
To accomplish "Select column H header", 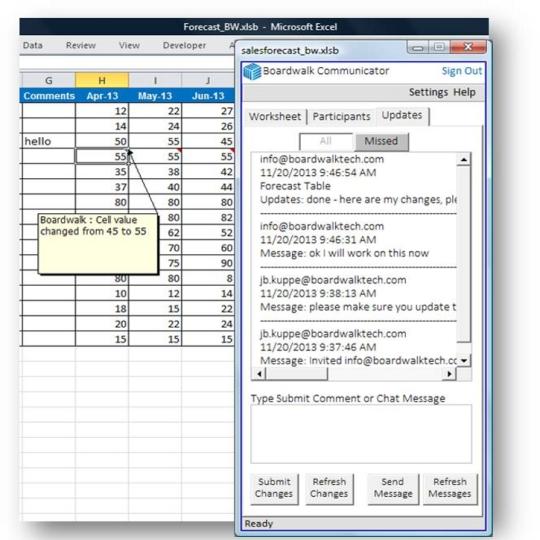I will pos(102,81).
